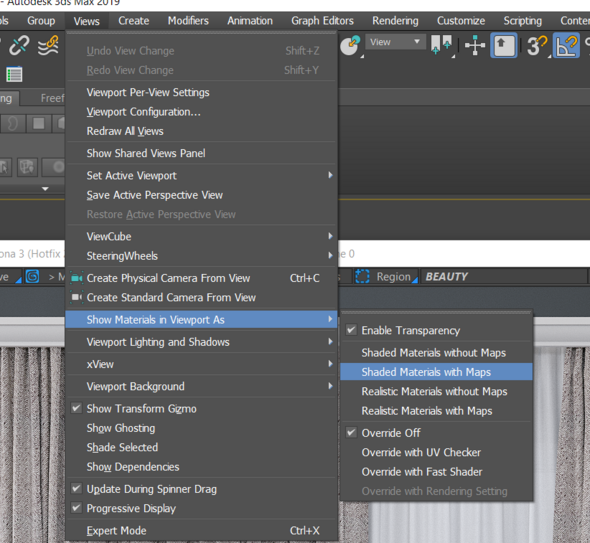
Task: Choose Shade Selected
Action: pyautogui.click(x=201, y=447)
